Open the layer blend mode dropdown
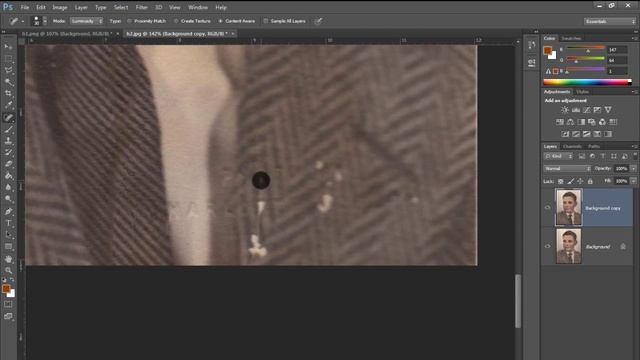640x360 pixels. (x=567, y=169)
